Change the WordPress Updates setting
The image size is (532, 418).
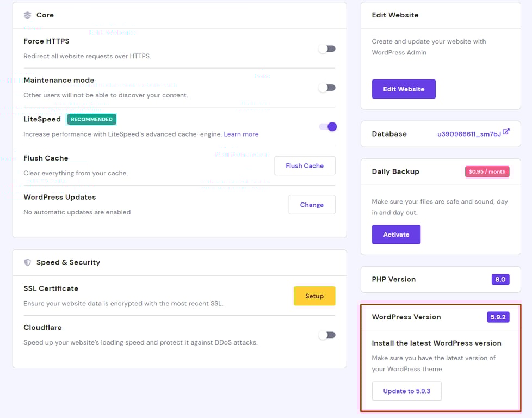[312, 205]
